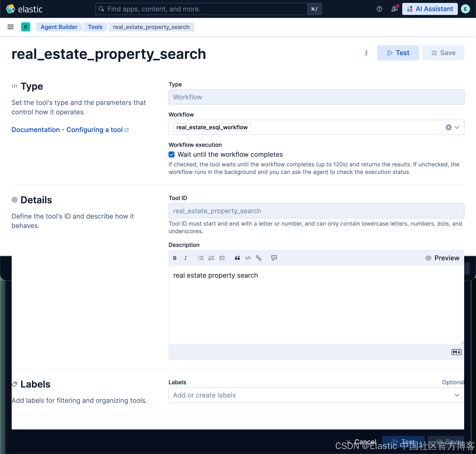Click the Test button at top
Image resolution: width=476 pixels, height=454 pixels.
(398, 53)
